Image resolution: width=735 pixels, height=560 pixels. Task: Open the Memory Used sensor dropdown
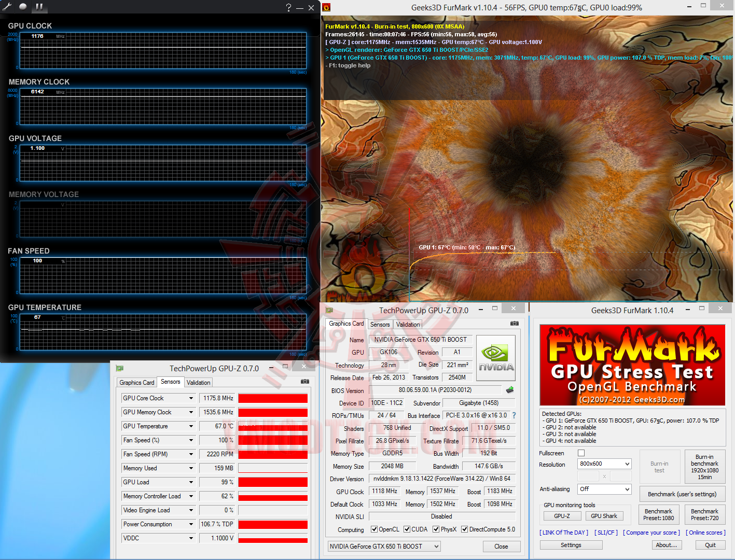click(x=191, y=468)
